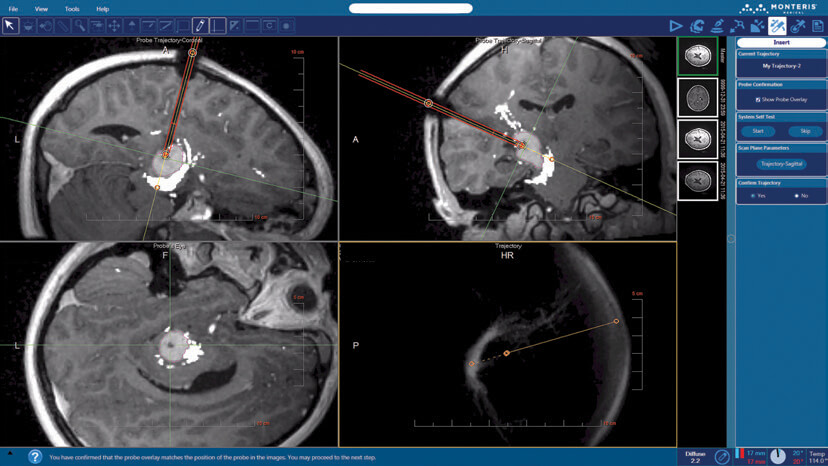Choose the four-arrow pan tool
The height and width of the screenshot is (466, 828).
click(114, 25)
